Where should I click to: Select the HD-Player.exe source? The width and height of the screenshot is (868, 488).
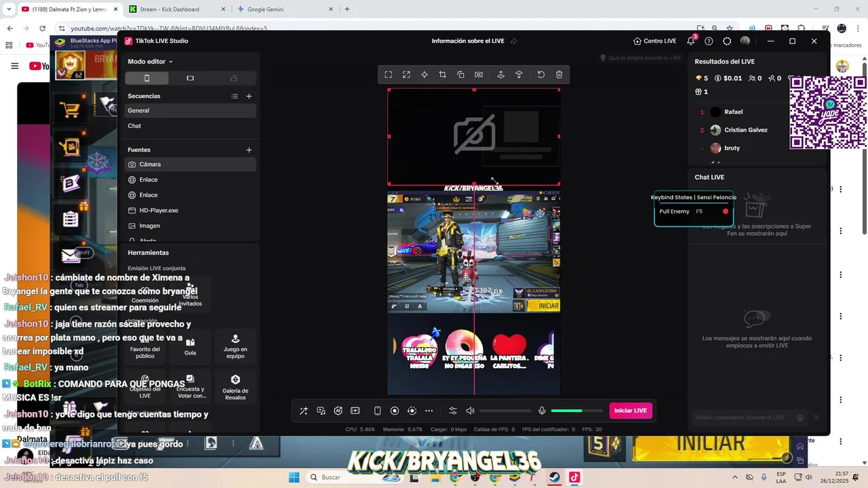(191, 210)
